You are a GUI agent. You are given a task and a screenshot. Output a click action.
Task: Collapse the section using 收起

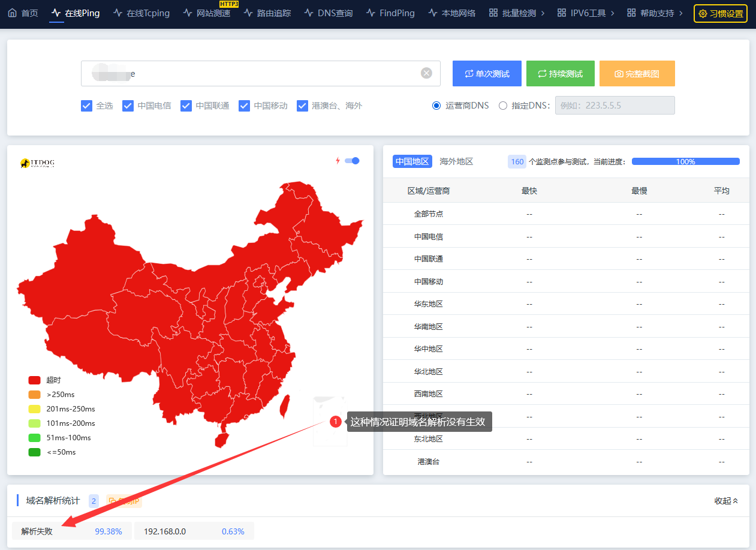pyautogui.click(x=726, y=501)
